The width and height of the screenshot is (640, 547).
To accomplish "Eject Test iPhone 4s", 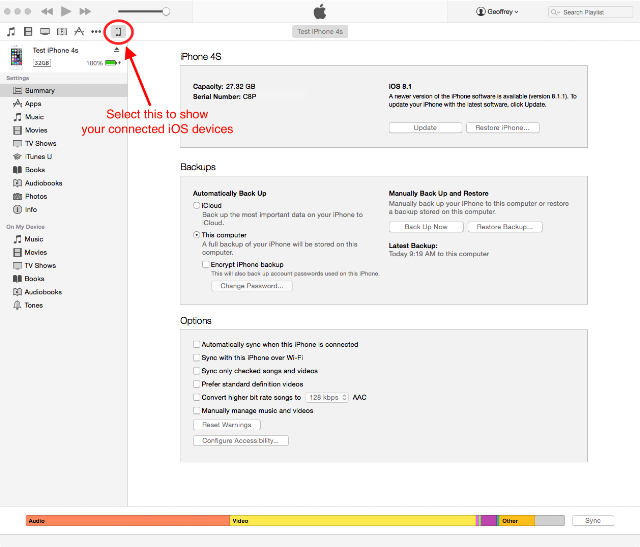I will pos(116,50).
